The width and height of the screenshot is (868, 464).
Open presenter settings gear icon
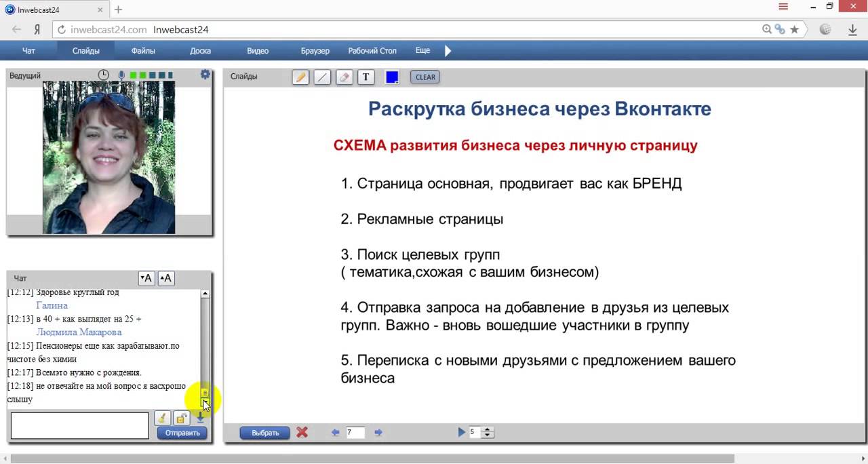205,75
